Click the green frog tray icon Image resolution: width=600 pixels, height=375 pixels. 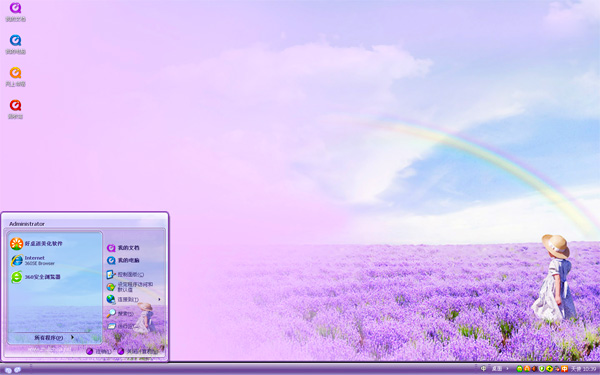[x=519, y=369]
